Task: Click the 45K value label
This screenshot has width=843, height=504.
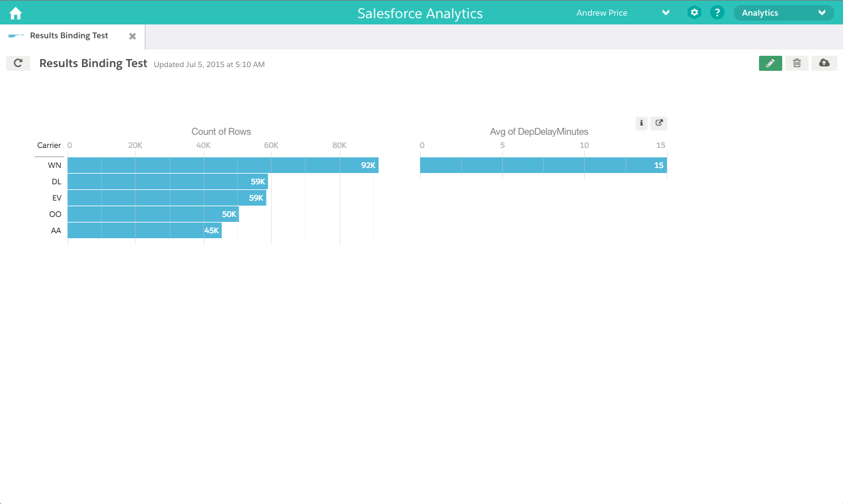Action: coord(211,231)
